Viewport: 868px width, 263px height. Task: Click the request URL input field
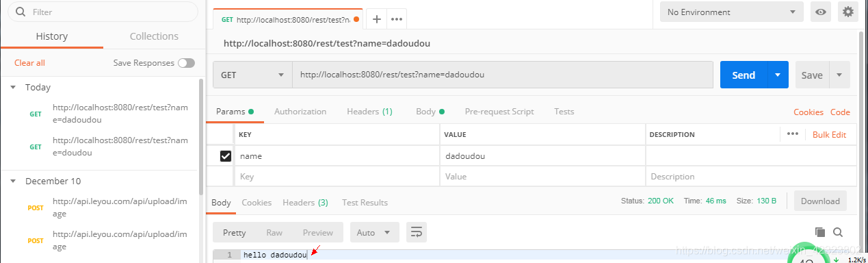coord(503,75)
